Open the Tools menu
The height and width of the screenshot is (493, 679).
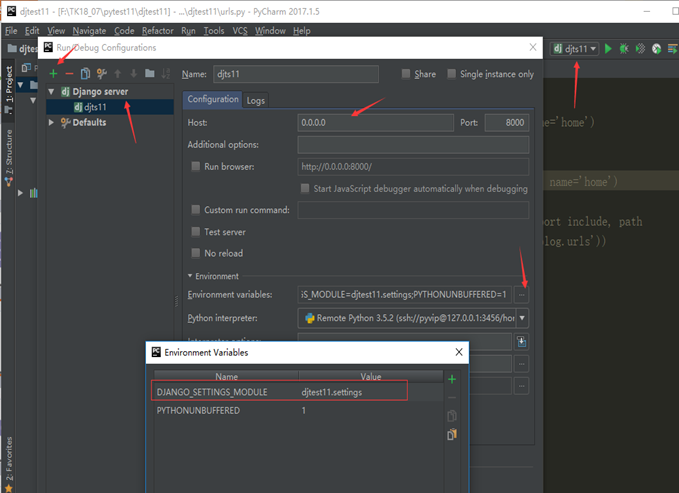pyautogui.click(x=214, y=31)
